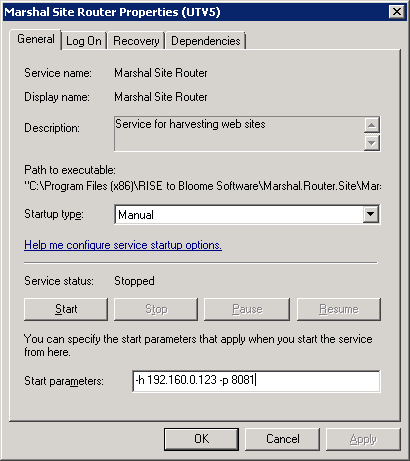Switch to the General tab
This screenshot has height=461, width=410.
pos(36,39)
